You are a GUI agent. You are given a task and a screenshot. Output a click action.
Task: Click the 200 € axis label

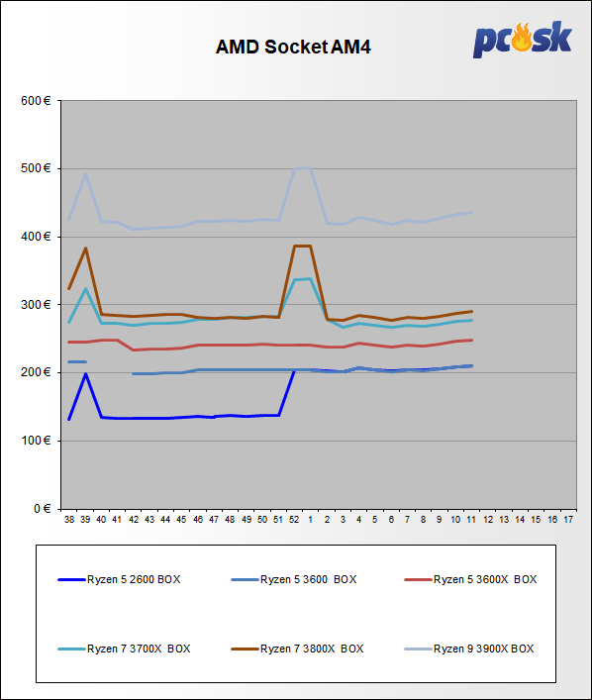[37, 372]
